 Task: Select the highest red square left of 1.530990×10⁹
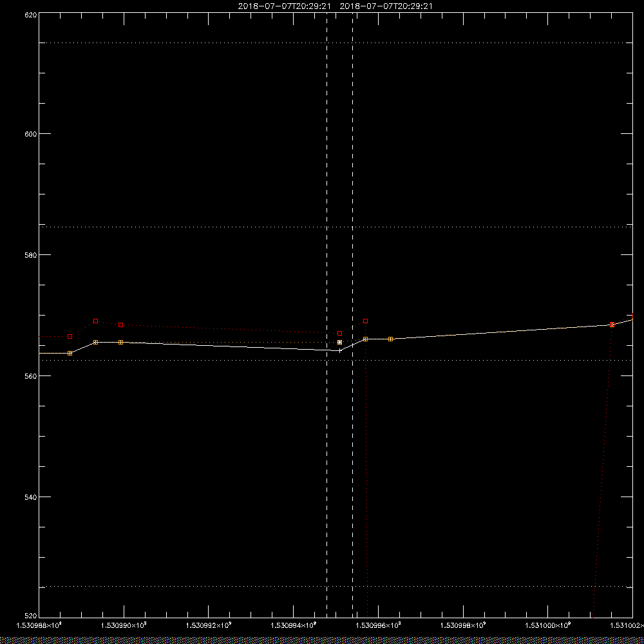96,321
